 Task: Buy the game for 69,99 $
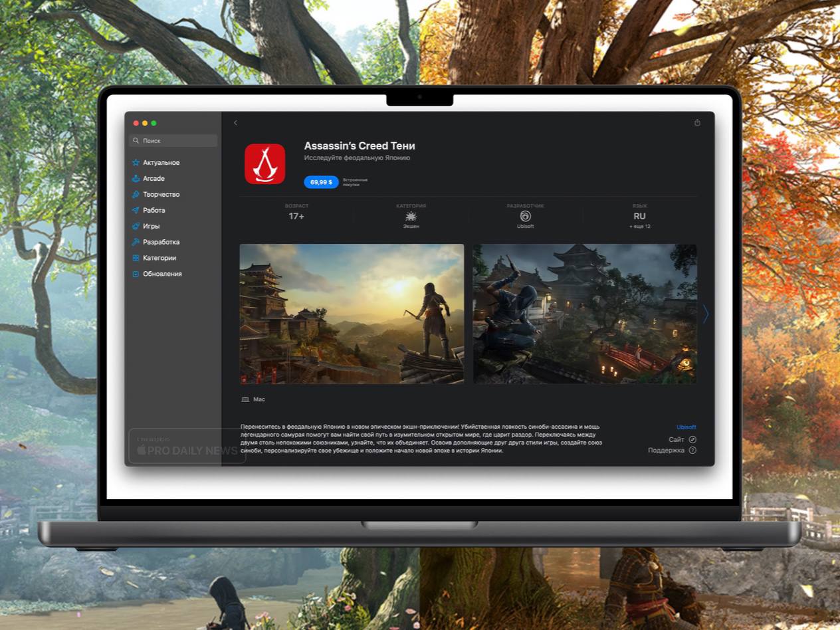(321, 182)
